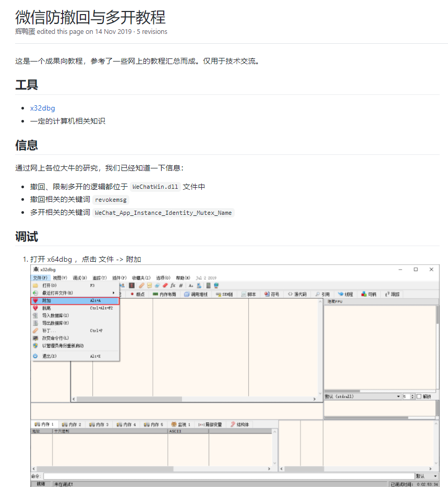Viewport: 448px width, 487px height.
Task: Select 脱离 (Detach) broken-heart menu item
Action: [47, 308]
